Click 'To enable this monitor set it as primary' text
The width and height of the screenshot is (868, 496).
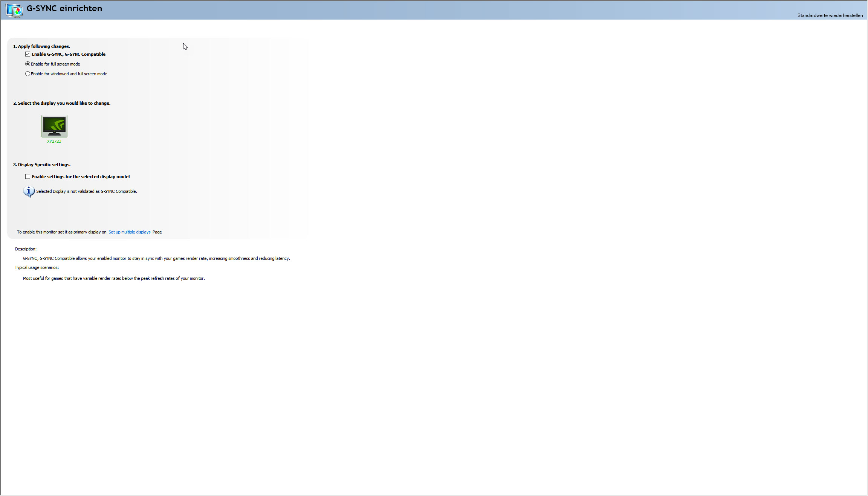(x=62, y=232)
